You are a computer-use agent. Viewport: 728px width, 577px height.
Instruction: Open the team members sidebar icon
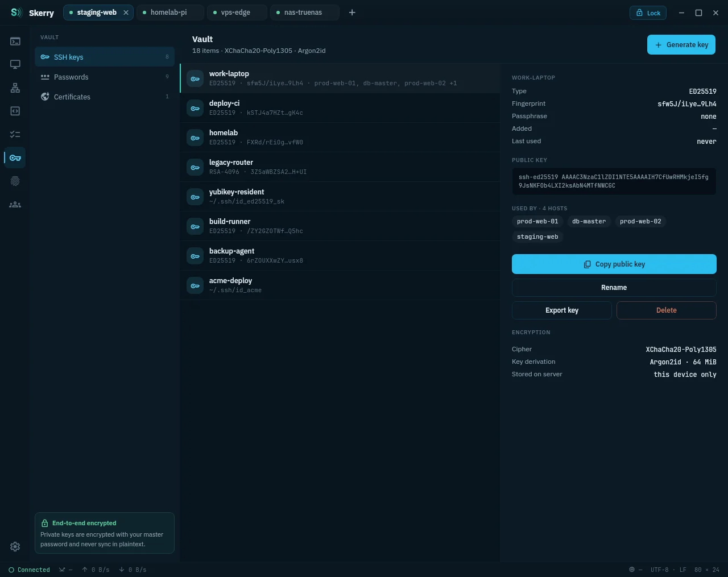[x=15, y=204]
